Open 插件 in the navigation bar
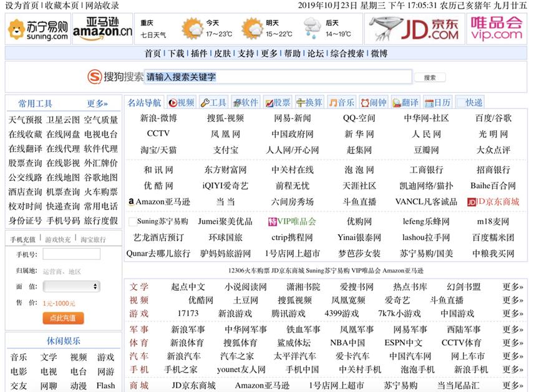Screen dimensions: 539x392 199,53
